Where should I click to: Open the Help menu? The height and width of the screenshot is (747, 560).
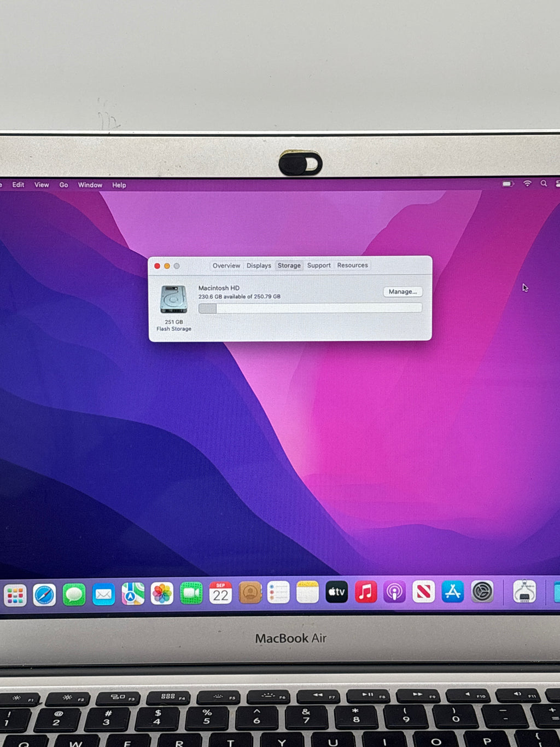point(119,185)
